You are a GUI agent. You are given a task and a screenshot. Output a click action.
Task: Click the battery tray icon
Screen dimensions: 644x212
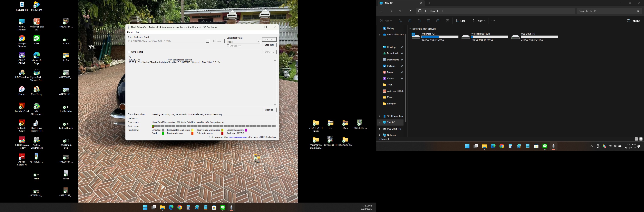pyautogui.click(x=620, y=146)
